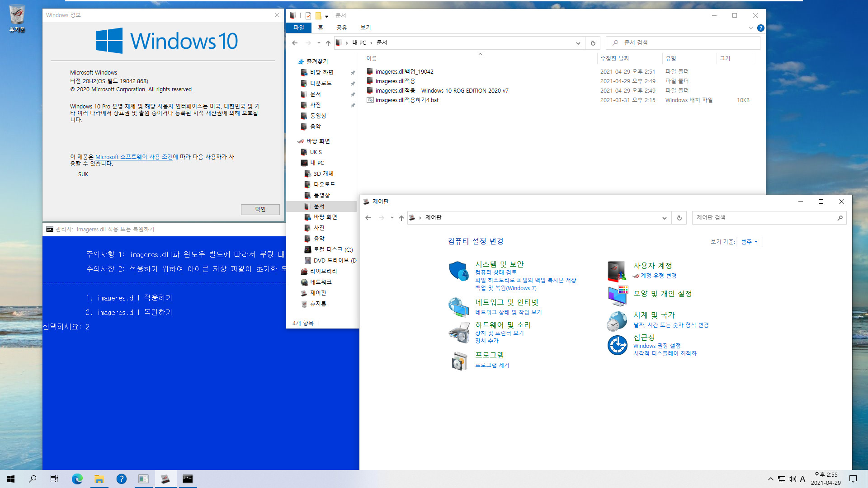Open 프로그램 category icon
The image size is (868, 488).
(459, 361)
